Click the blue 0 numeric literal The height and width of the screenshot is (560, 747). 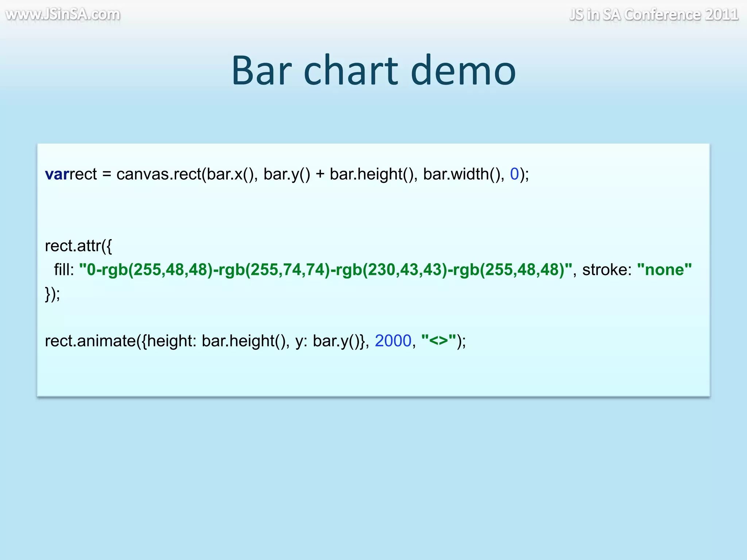point(514,174)
